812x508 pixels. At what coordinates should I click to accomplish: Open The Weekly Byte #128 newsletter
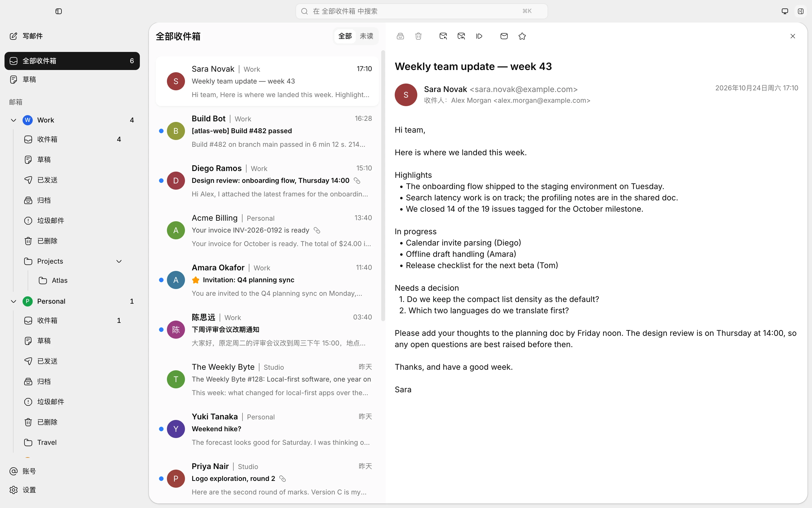pyautogui.click(x=267, y=379)
